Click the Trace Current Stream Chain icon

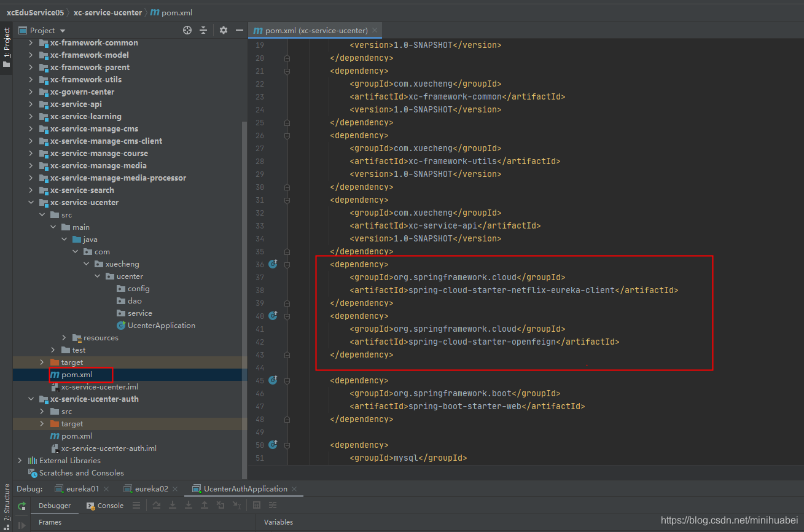coord(273,505)
